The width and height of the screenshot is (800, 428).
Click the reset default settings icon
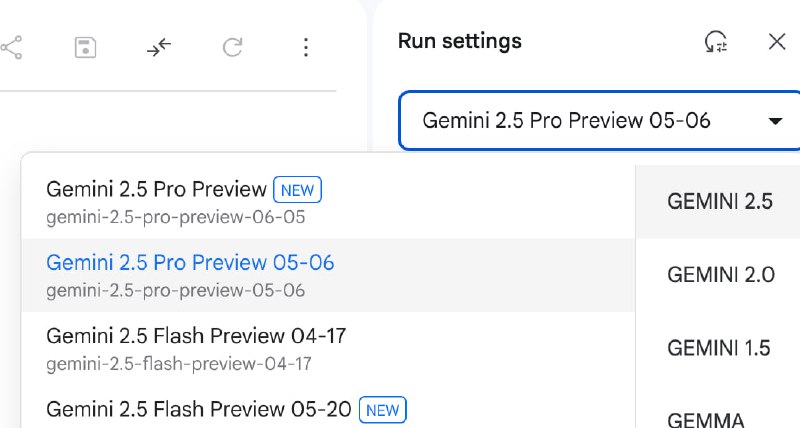pyautogui.click(x=716, y=42)
